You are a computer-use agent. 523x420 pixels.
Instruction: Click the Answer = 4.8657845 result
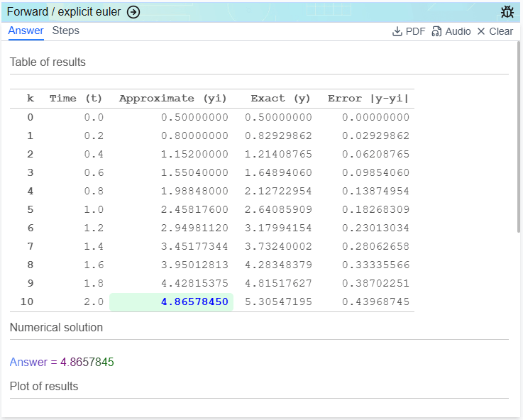62,362
